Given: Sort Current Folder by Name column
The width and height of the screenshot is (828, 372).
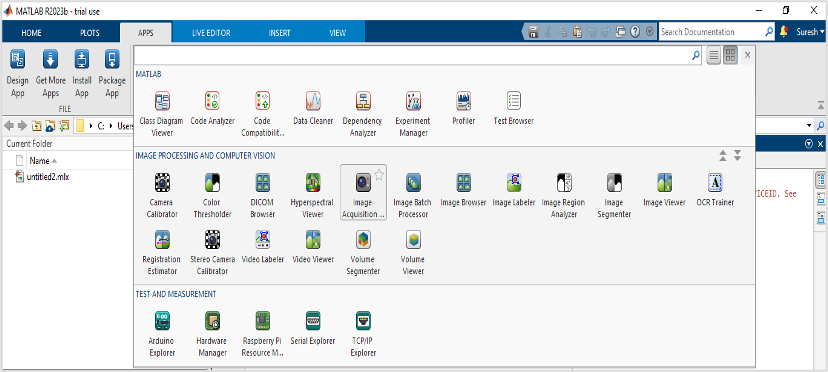Looking at the screenshot, I should [43, 161].
